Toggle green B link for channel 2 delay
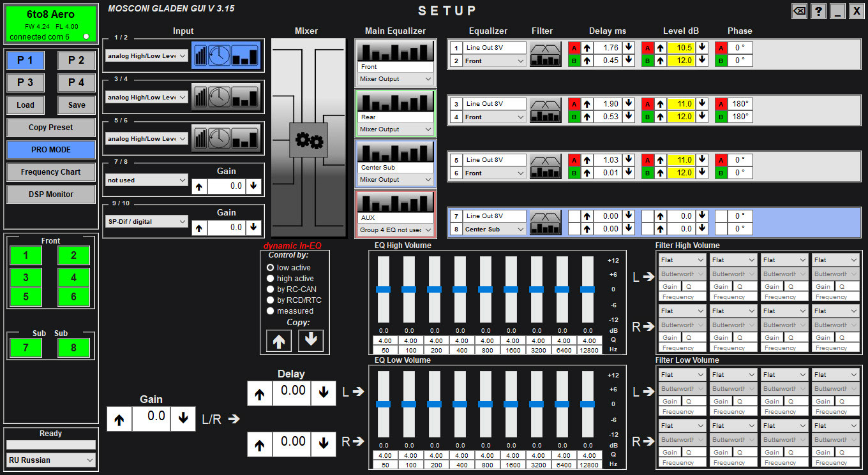Viewport: 868px width, 475px height. pyautogui.click(x=574, y=61)
